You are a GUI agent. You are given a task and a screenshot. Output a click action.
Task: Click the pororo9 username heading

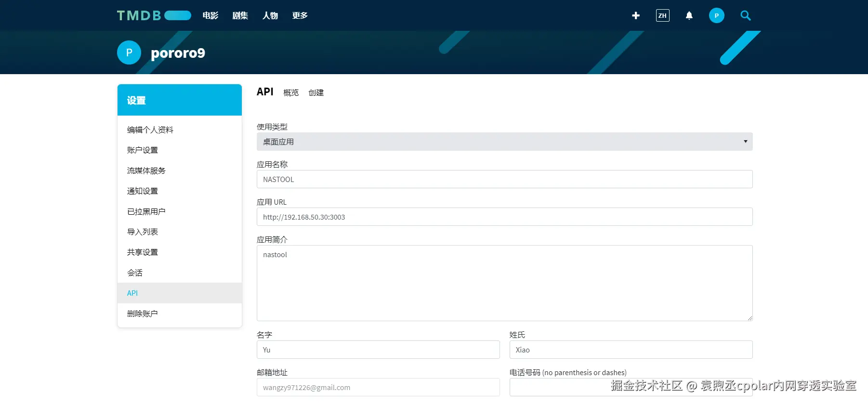178,53
